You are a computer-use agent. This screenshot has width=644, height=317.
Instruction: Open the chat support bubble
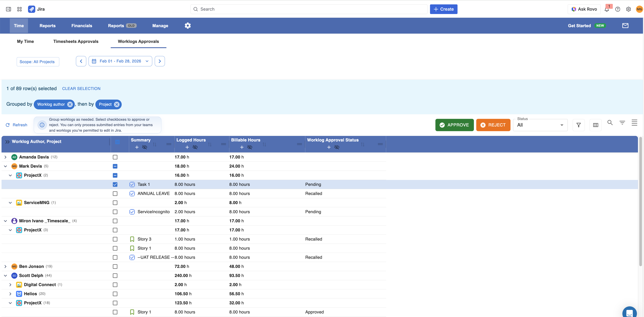click(629, 312)
